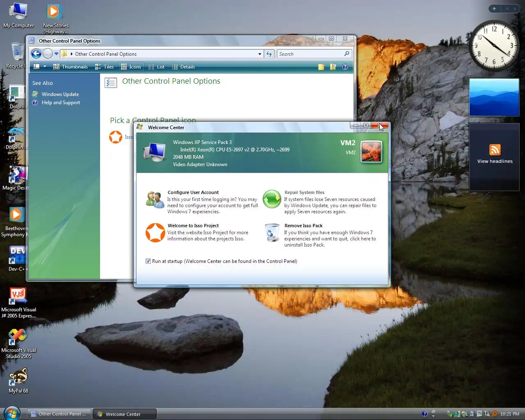Click the help question mark on the taskbar
Viewport: 525px width, 420px height.
(425, 414)
